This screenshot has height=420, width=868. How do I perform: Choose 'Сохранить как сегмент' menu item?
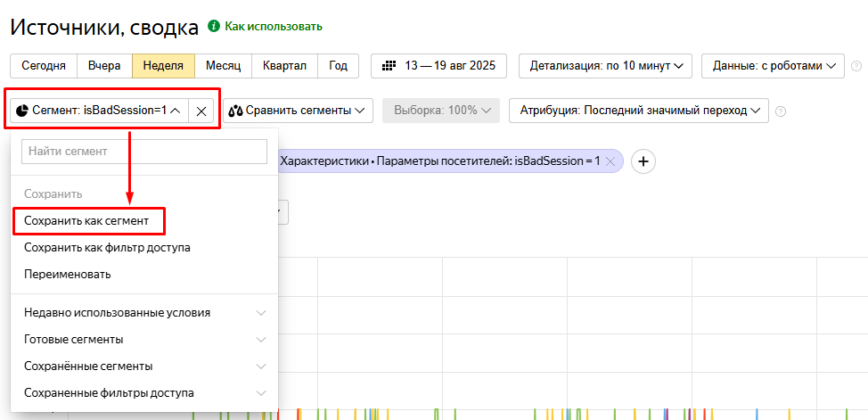click(93, 220)
